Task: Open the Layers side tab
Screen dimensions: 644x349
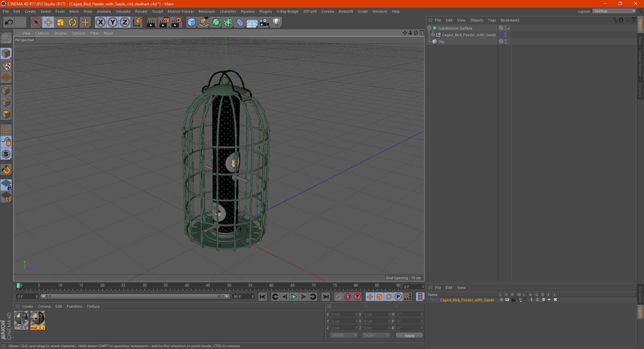Action: click(640, 312)
